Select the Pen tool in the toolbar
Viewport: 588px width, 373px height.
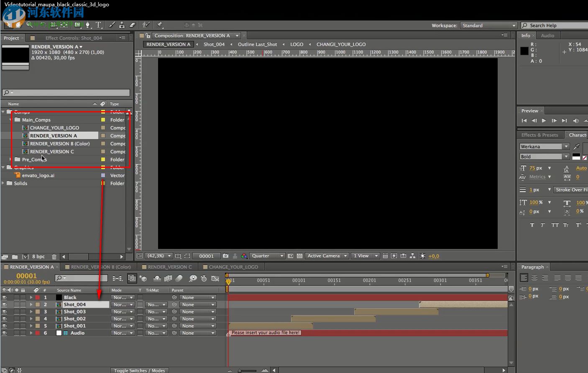pos(88,25)
